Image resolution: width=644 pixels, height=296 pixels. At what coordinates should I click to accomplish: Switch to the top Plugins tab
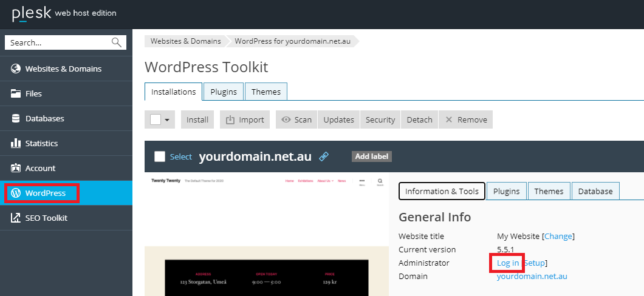pos(224,92)
